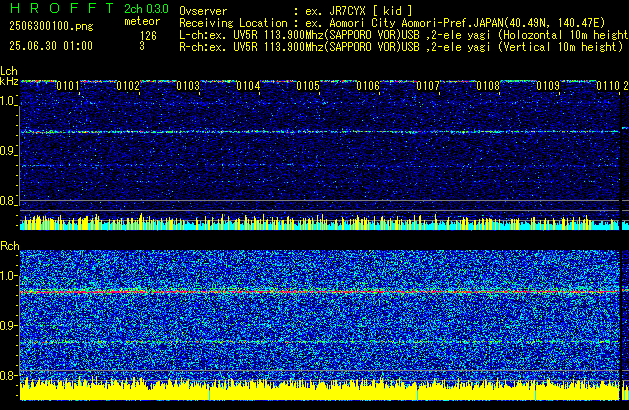Screen dimensions: 629x410
Task: Select the 0102 time marker
Action: tap(128, 86)
